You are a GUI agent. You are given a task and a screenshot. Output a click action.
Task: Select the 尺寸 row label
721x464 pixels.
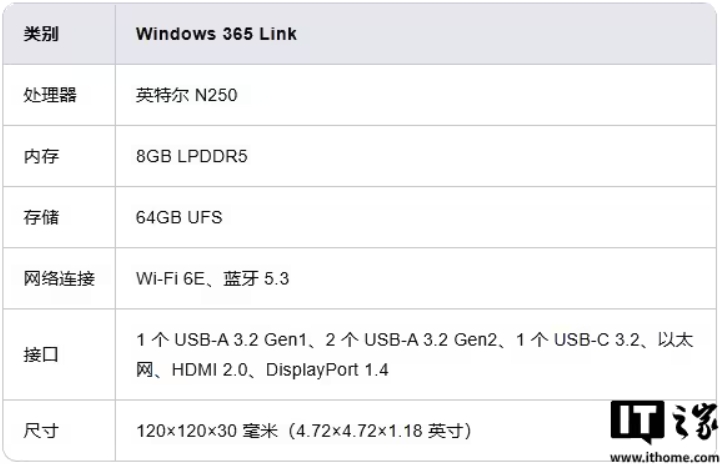pyautogui.click(x=41, y=431)
